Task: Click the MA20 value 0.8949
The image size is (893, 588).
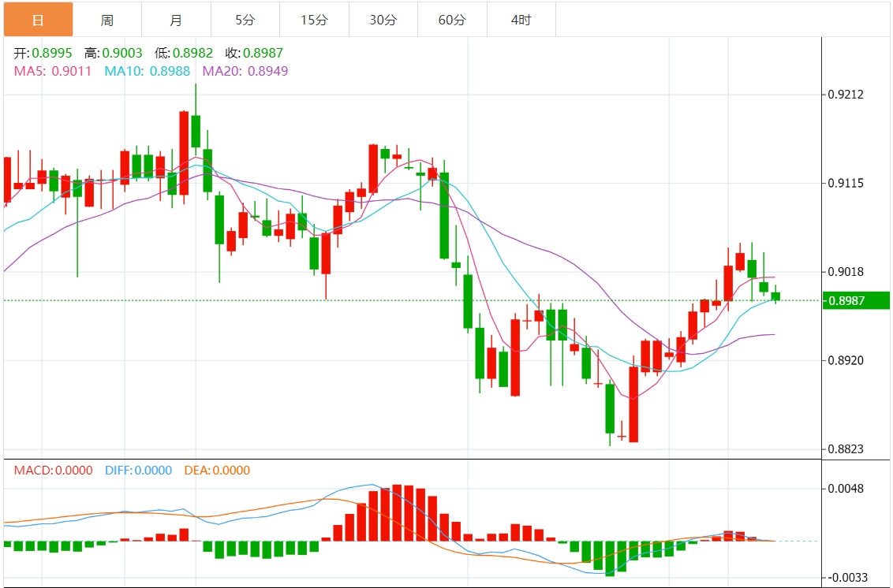Action: (267, 71)
